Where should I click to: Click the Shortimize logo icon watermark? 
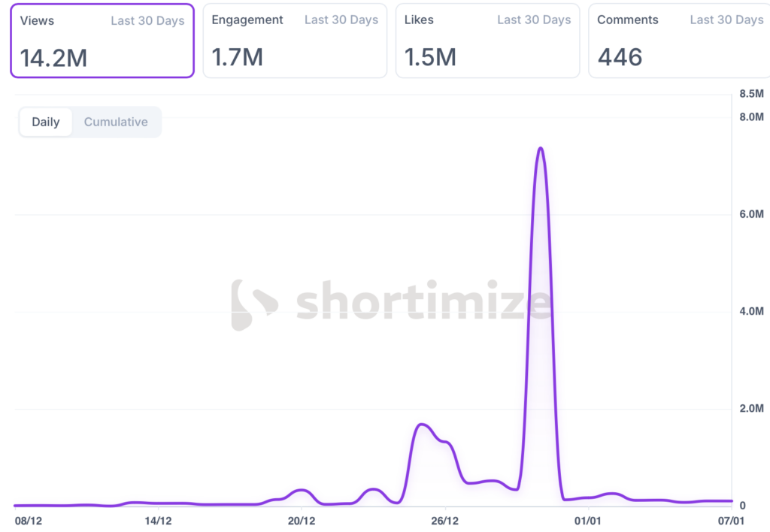tap(253, 305)
